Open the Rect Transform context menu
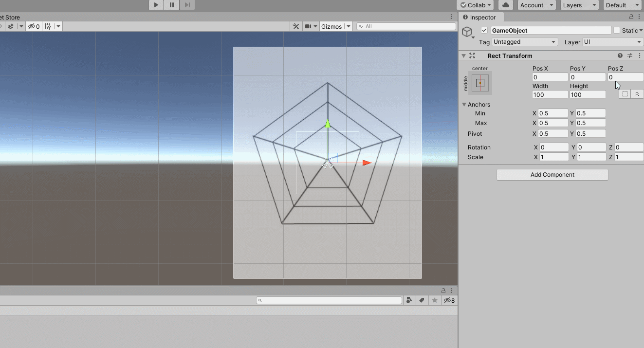The width and height of the screenshot is (644, 348). point(639,55)
